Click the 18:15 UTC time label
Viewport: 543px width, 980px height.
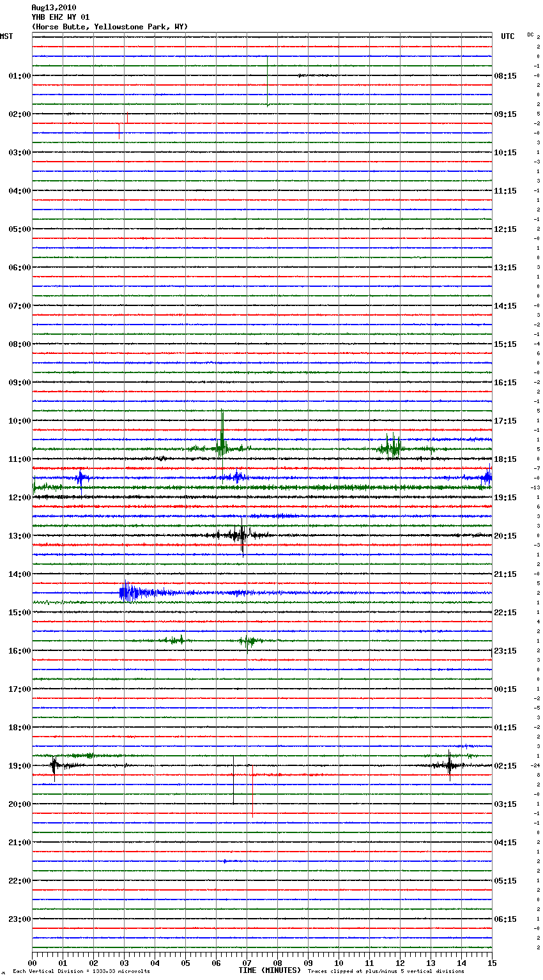[x=505, y=459]
